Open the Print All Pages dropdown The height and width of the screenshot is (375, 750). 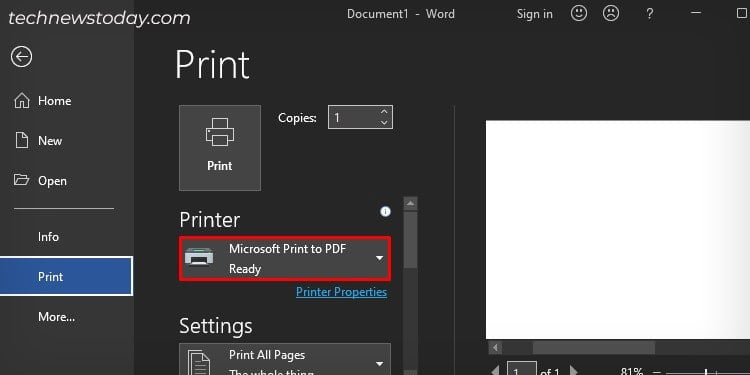pyautogui.click(x=285, y=359)
